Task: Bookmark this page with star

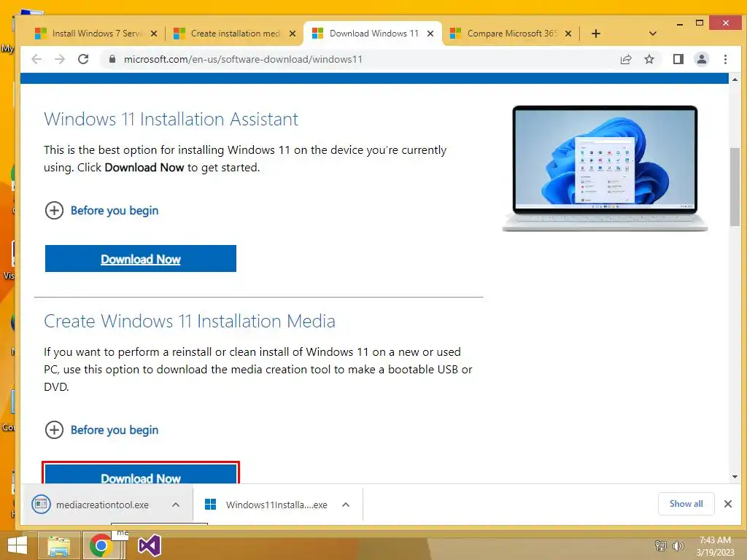Action: click(649, 59)
